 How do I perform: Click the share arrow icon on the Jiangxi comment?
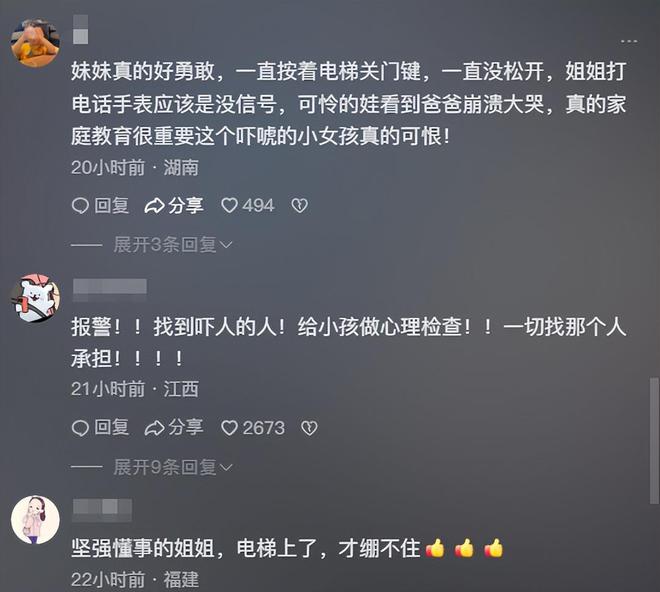click(154, 428)
